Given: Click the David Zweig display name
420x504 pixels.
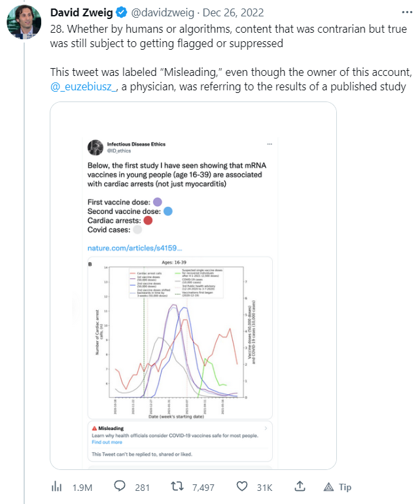Looking at the screenshot, I should (81, 13).
